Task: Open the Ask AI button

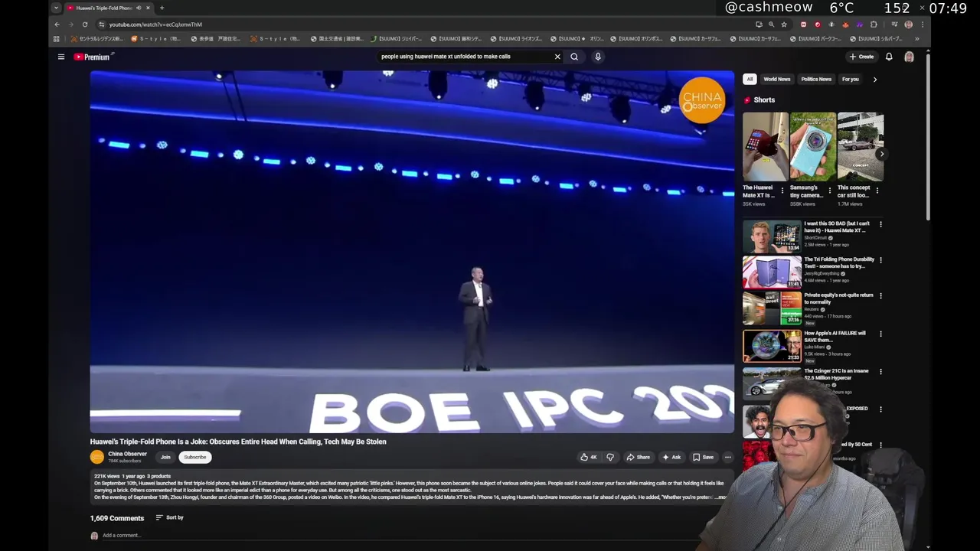Action: [x=671, y=457]
